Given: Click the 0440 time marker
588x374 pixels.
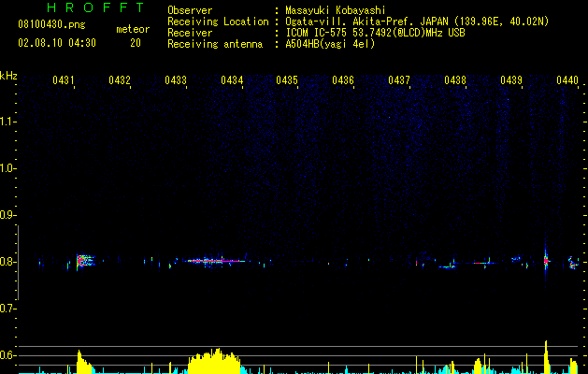Looking at the screenshot, I should [567, 80].
